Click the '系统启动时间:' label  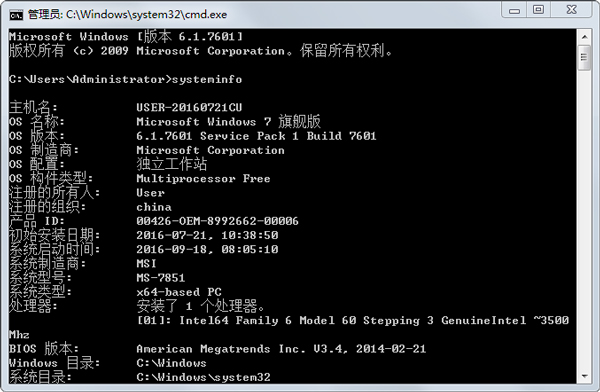54,249
